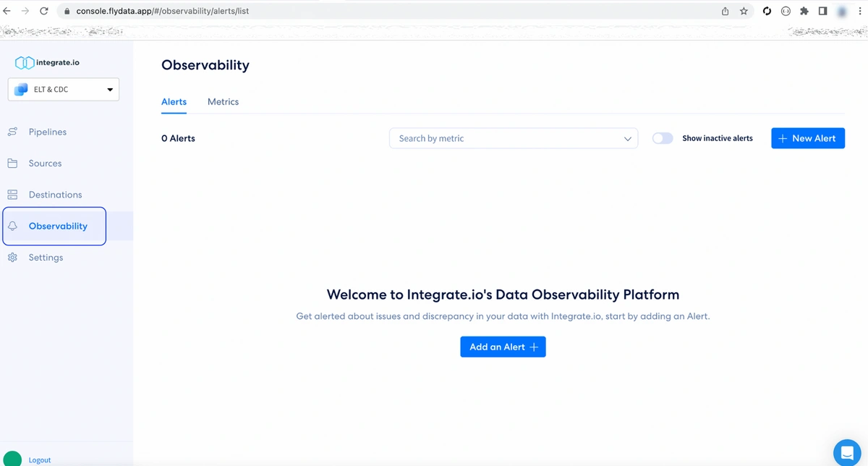Click the ELT & CDC product icon
This screenshot has width=868, height=466.
point(22,90)
